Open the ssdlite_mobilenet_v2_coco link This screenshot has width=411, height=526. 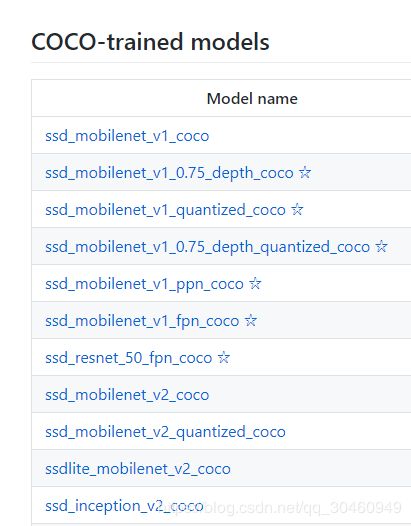coord(138,469)
